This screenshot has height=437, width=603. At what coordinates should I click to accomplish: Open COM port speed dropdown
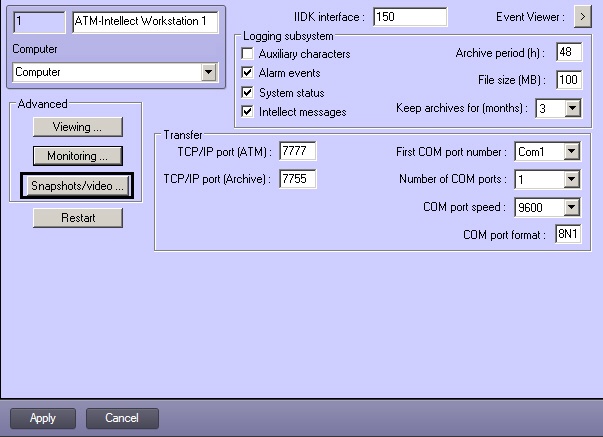(572, 207)
